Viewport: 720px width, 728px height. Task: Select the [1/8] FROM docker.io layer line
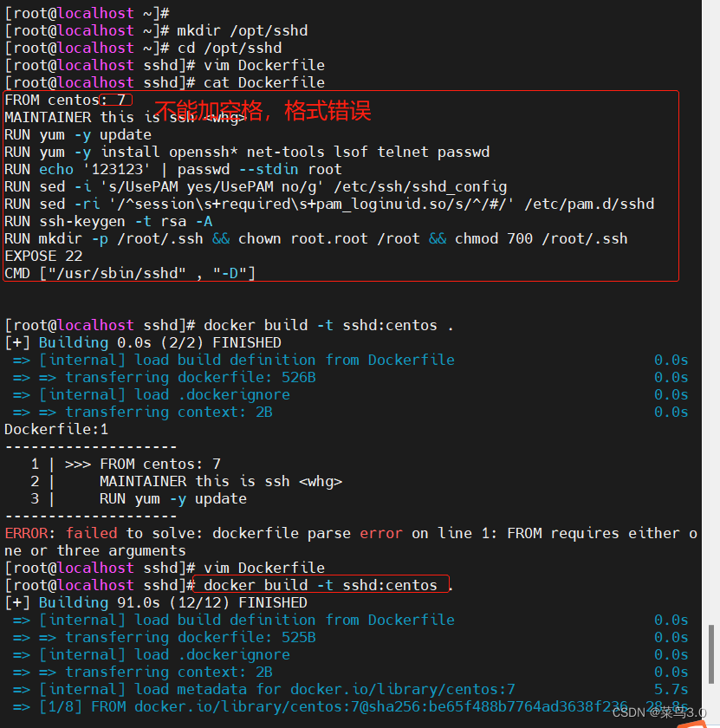point(260,706)
